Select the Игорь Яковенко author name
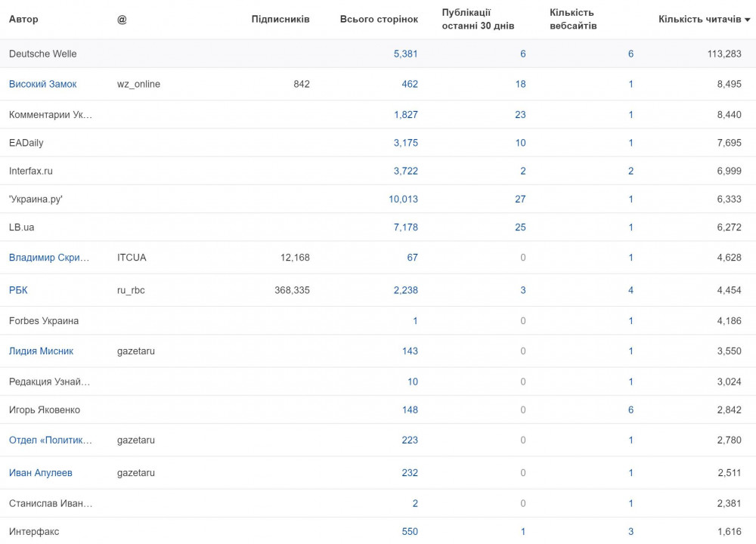 45,410
